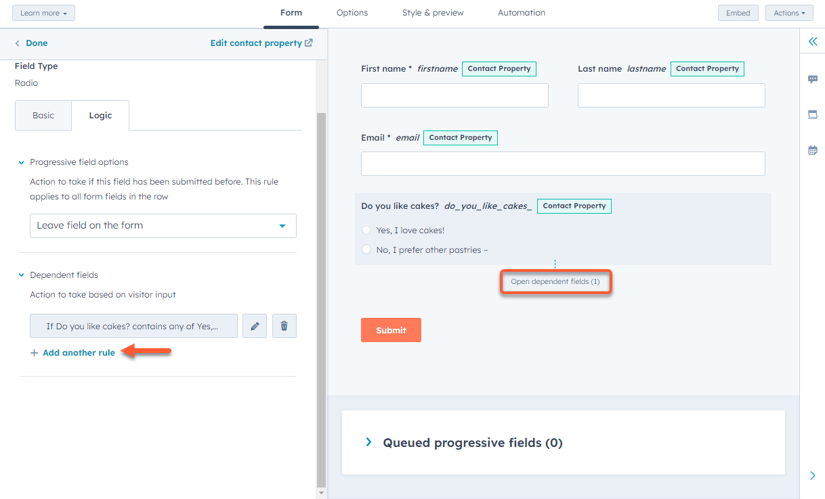
Task: Expand Queued progressive fields section
Action: [x=368, y=442]
